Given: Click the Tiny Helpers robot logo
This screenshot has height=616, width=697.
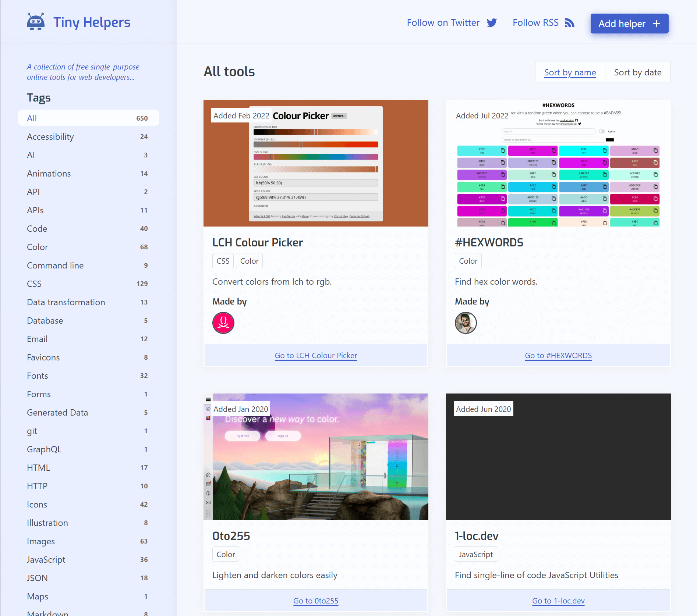Looking at the screenshot, I should tap(36, 22).
